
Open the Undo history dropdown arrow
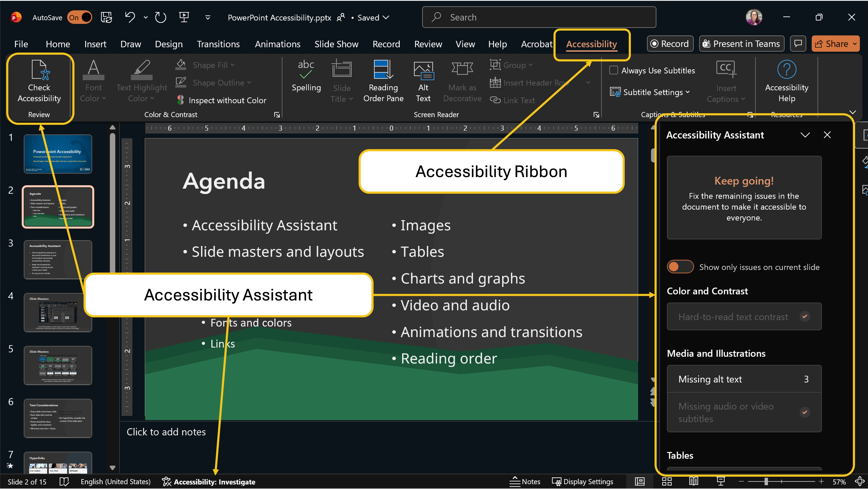click(x=146, y=17)
